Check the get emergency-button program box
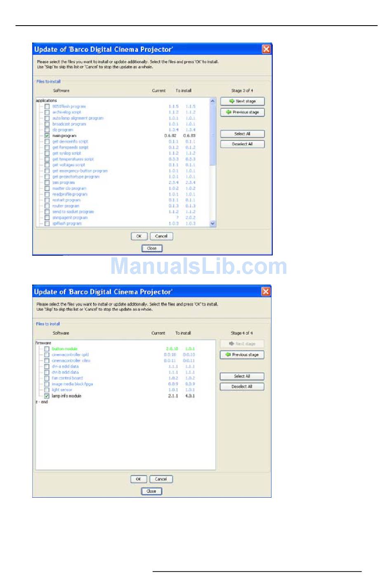The image size is (392, 577). pos(47,171)
